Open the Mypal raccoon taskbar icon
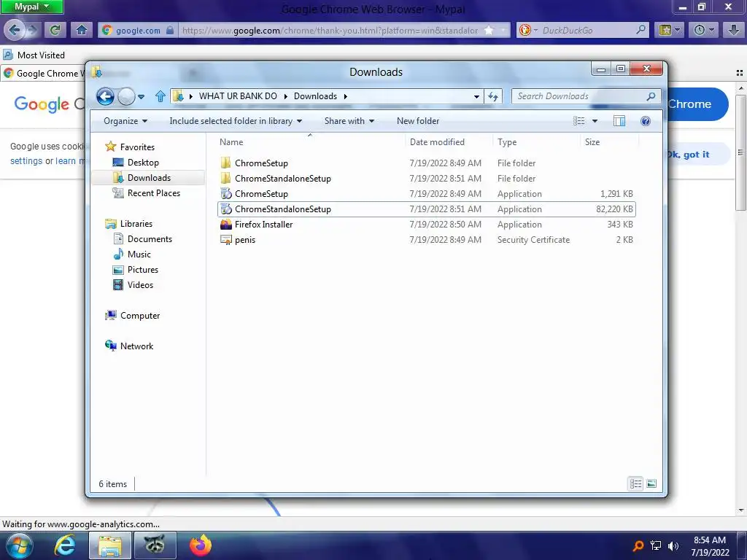The height and width of the screenshot is (560, 747). 155,545
